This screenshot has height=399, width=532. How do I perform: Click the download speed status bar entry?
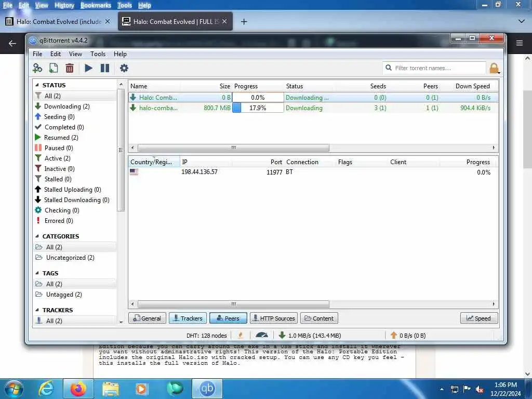(x=310, y=336)
